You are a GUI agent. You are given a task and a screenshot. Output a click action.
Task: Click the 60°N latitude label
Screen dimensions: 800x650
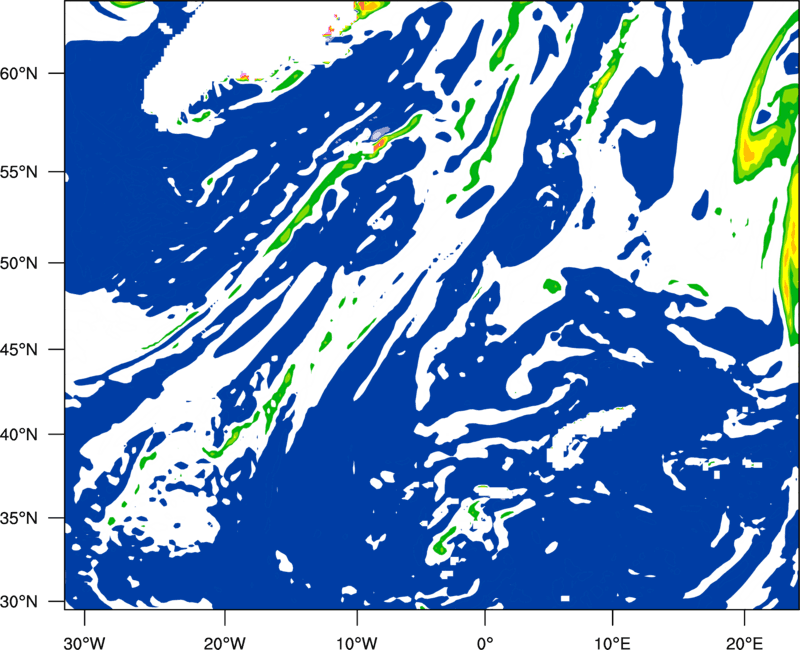19,73
